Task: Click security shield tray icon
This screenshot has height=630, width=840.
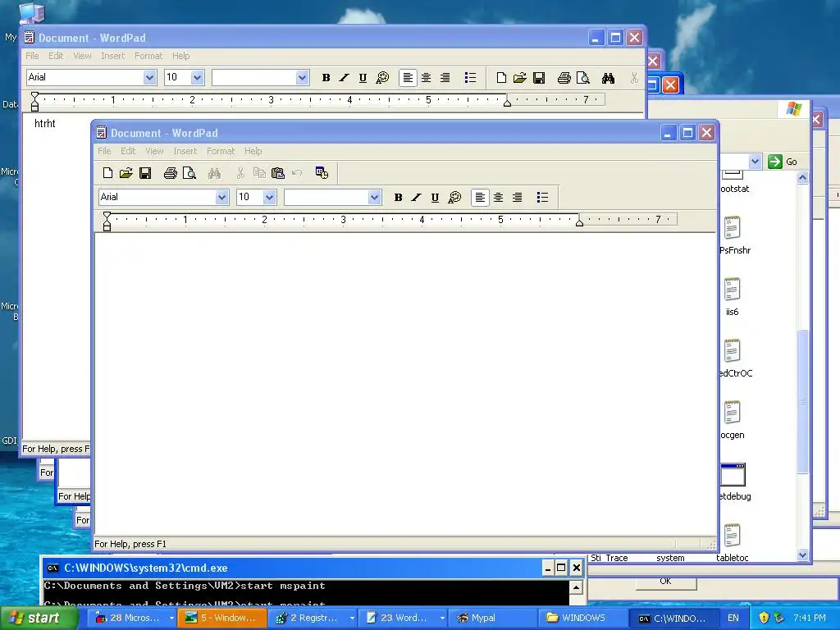Action: click(764, 618)
